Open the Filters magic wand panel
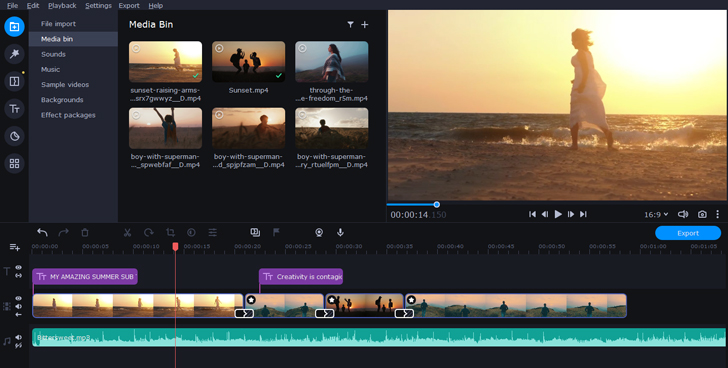Image resolution: width=728 pixels, height=368 pixels. tap(14, 54)
